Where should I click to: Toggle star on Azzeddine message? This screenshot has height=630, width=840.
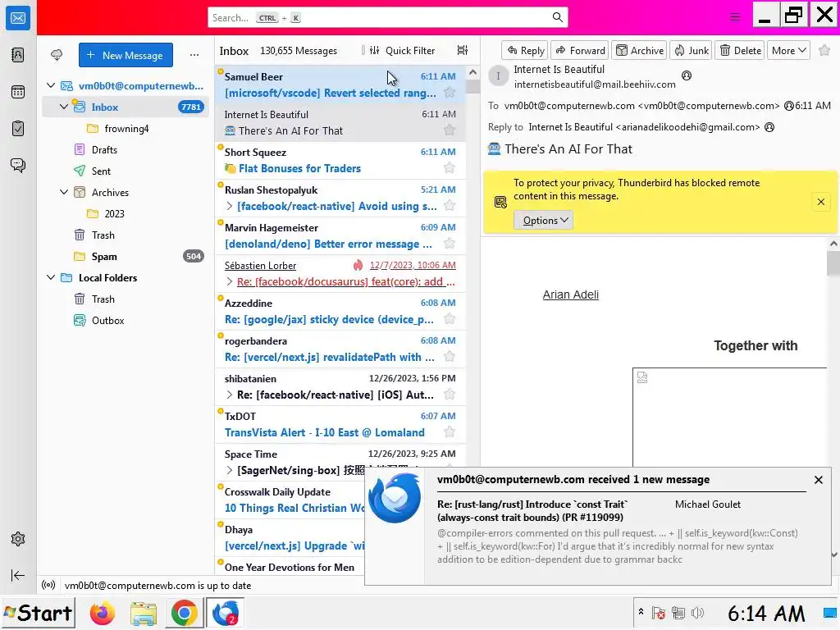450,319
